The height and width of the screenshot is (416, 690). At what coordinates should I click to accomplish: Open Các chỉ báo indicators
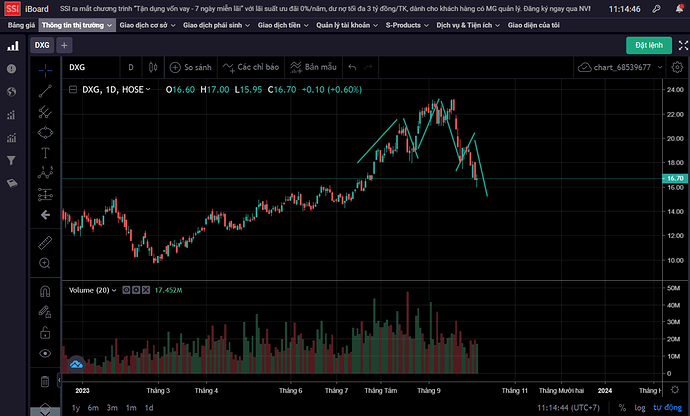point(251,67)
